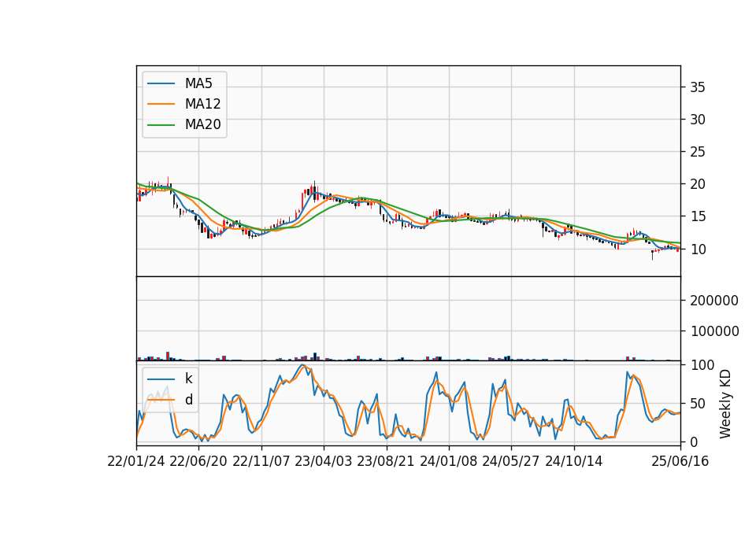Click the 22/06/20 date tick label
756x543 pixels.
(198, 461)
